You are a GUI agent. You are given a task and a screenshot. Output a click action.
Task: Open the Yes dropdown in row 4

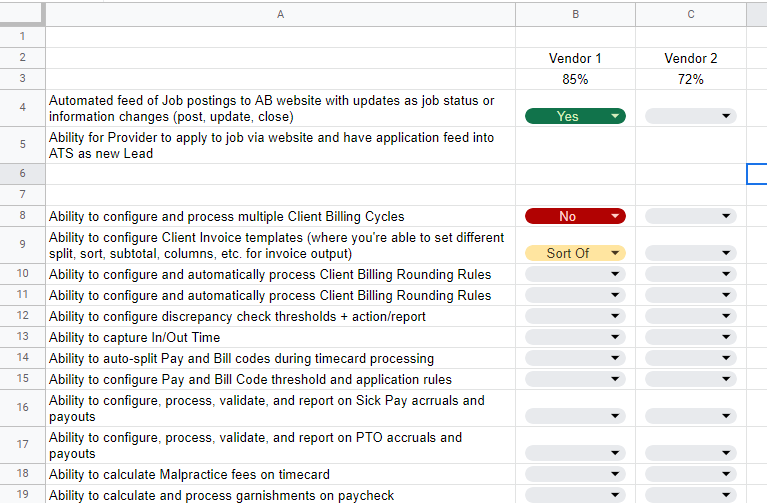[x=575, y=116]
